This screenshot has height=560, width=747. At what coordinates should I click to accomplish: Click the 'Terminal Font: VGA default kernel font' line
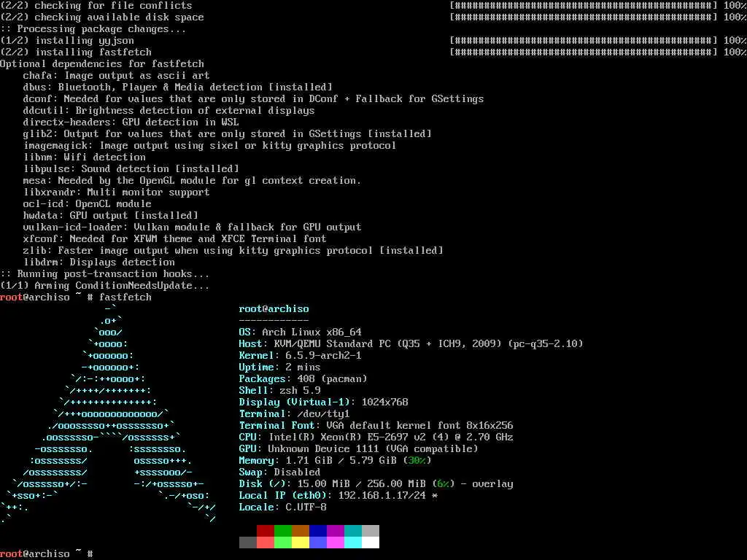[x=376, y=425]
